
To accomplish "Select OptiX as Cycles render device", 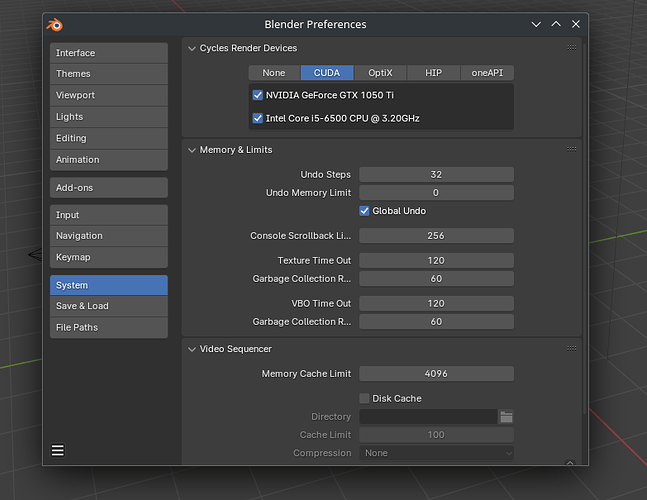I will (x=380, y=73).
